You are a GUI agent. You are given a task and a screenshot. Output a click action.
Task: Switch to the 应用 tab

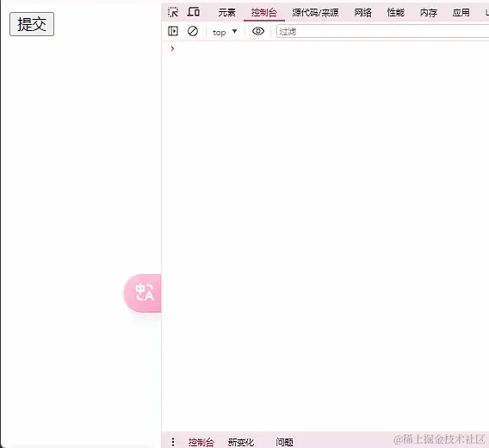pos(461,12)
